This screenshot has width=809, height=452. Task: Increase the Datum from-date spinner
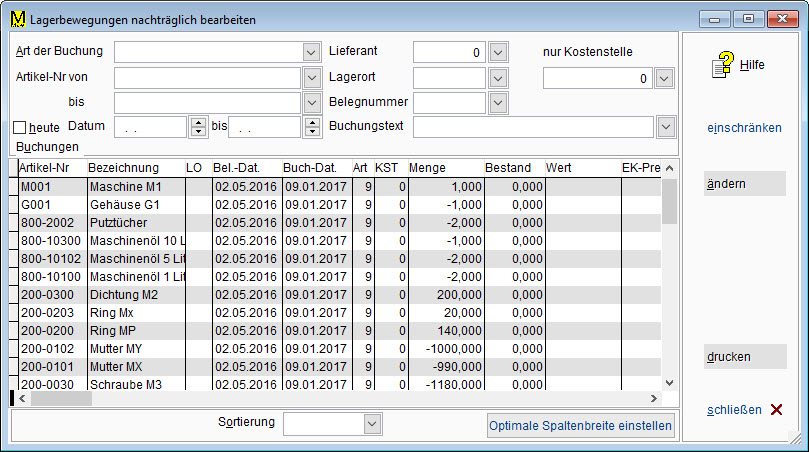pyautogui.click(x=198, y=122)
